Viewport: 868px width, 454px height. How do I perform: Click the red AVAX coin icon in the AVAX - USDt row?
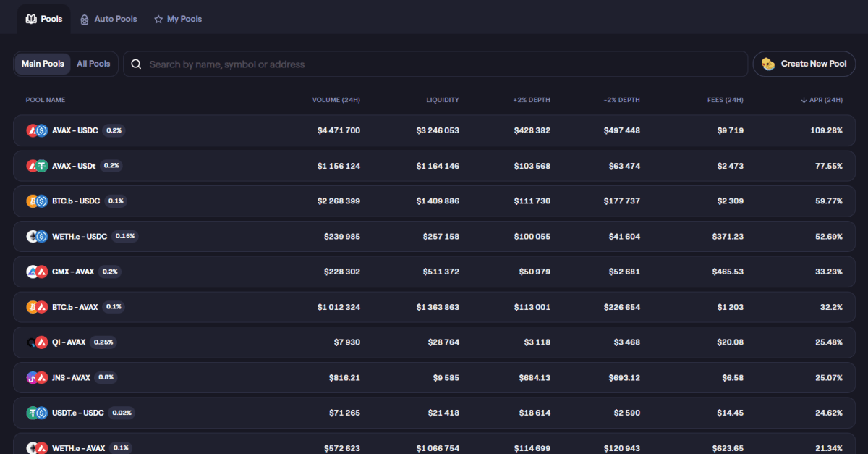point(32,166)
